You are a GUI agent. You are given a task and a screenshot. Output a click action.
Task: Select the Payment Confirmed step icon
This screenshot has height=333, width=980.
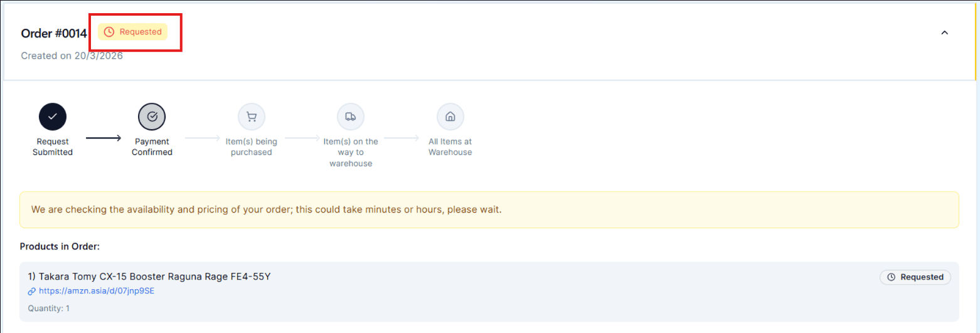[152, 117]
